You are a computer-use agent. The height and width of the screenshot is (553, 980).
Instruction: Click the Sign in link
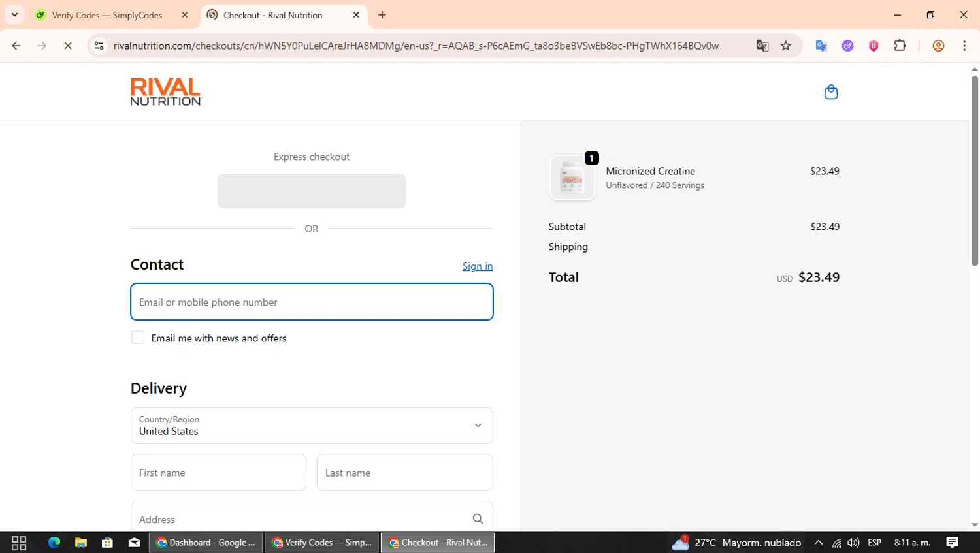(x=478, y=266)
